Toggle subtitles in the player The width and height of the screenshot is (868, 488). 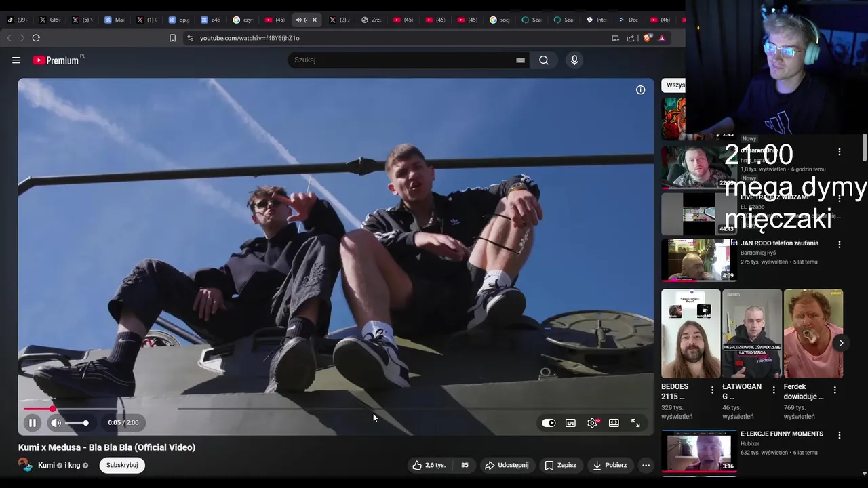[570, 423]
